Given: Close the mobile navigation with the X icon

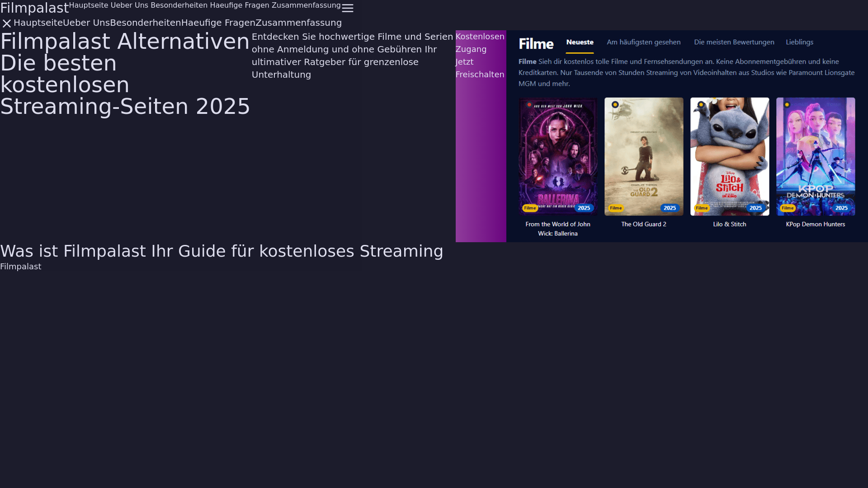Looking at the screenshot, I should pos(7,23).
